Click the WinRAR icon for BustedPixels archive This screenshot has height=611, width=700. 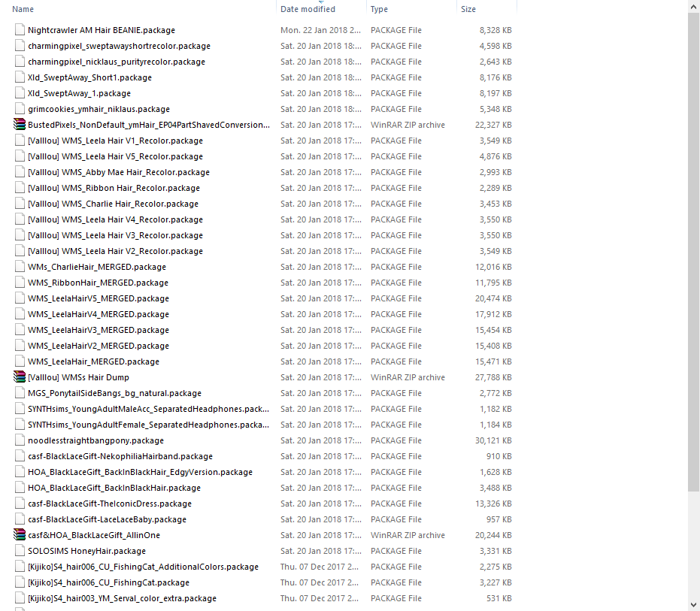point(20,125)
